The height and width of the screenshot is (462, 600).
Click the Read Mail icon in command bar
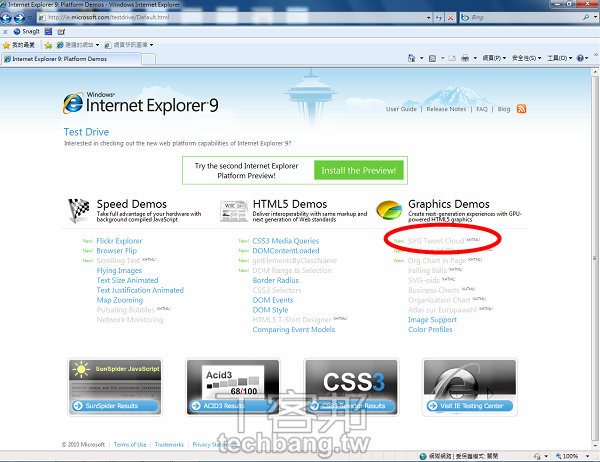[x=452, y=58]
